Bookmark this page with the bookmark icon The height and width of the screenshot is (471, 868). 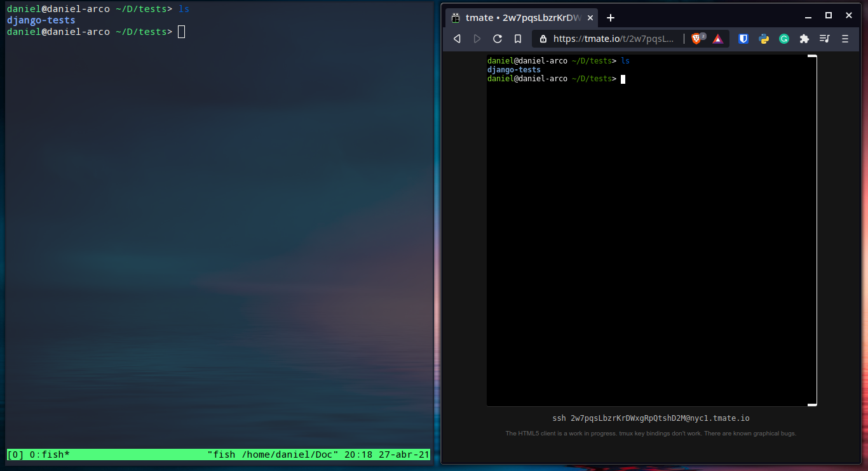[518, 39]
